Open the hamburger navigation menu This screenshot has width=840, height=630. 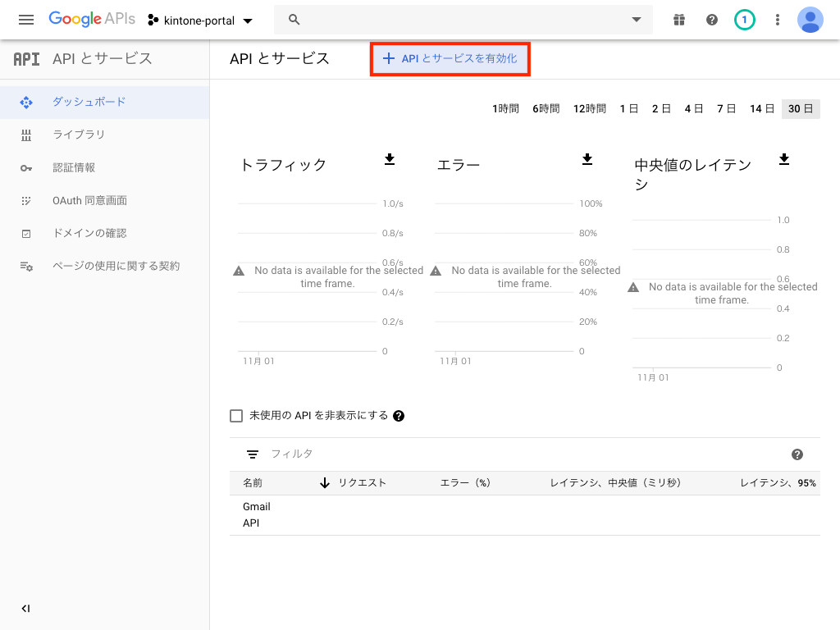pyautogui.click(x=26, y=20)
